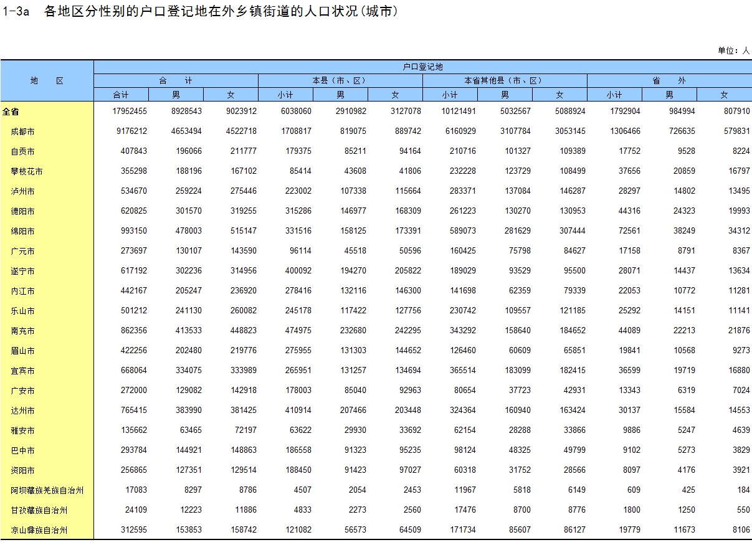Select the 凉山彝族自治州 row label

(39, 531)
